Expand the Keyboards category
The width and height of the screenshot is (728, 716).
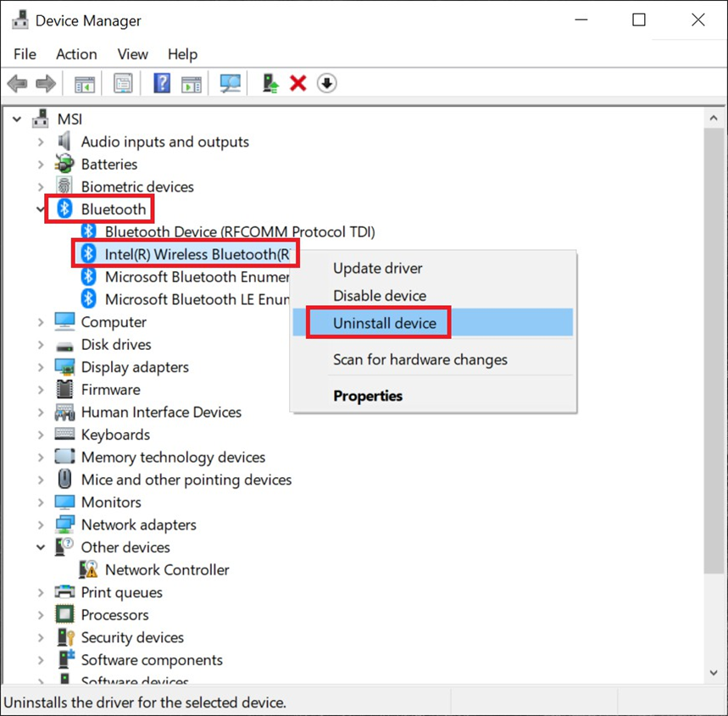41,435
